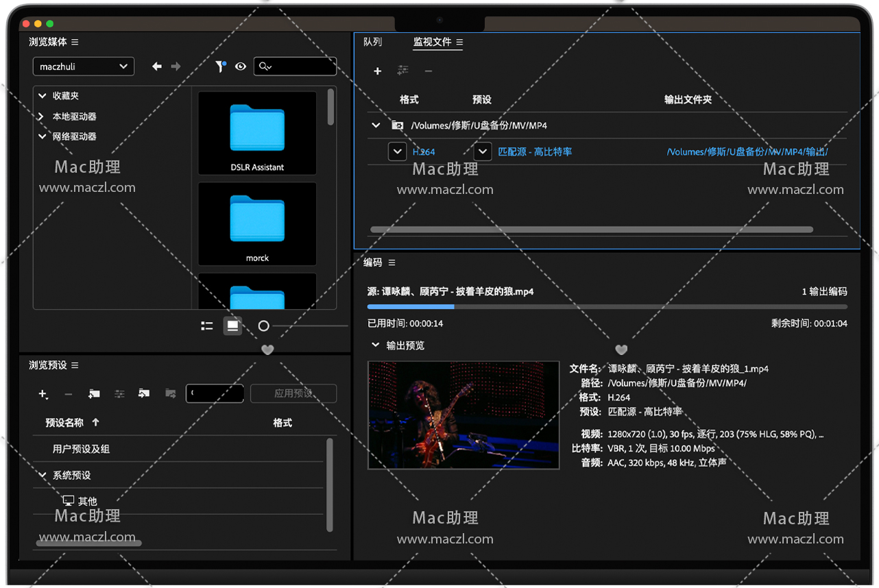Open the 浏览媒体 panel menu icon

[x=75, y=42]
